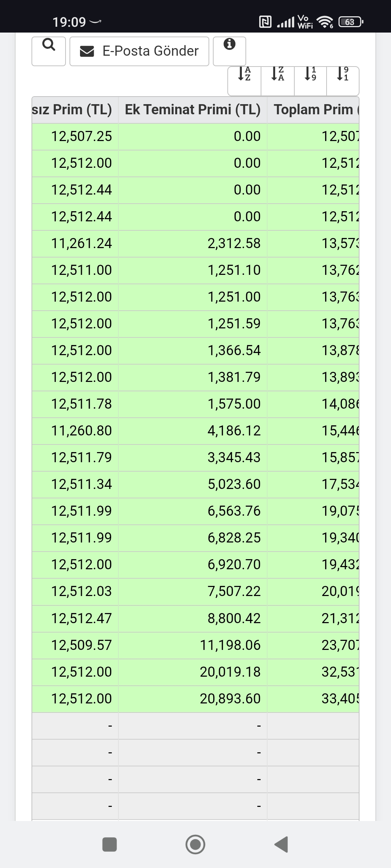Sort alphabetically Z to A
The image size is (391, 868).
(x=278, y=81)
